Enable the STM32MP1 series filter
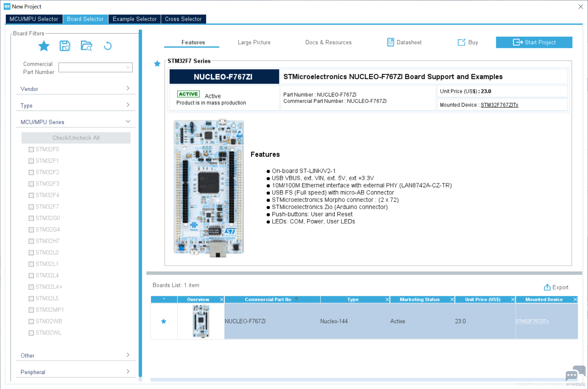Viewport: 588px width, 389px height. (31, 310)
